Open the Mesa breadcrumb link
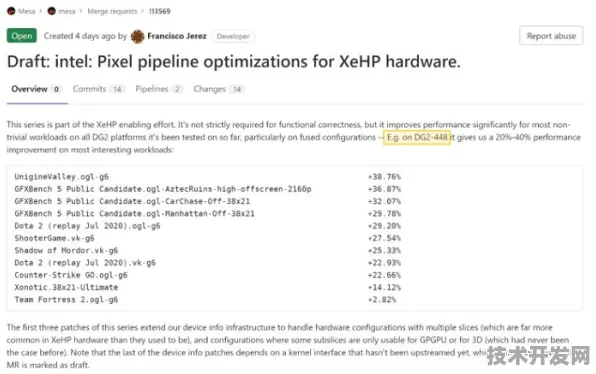 click(x=27, y=11)
